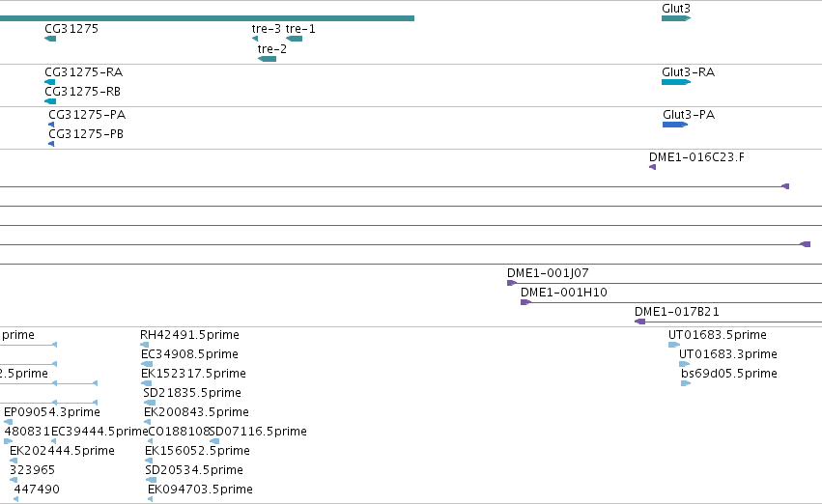Click the DME1-001H10 feature start arrow
The height and width of the screenshot is (504, 822).
tap(525, 302)
